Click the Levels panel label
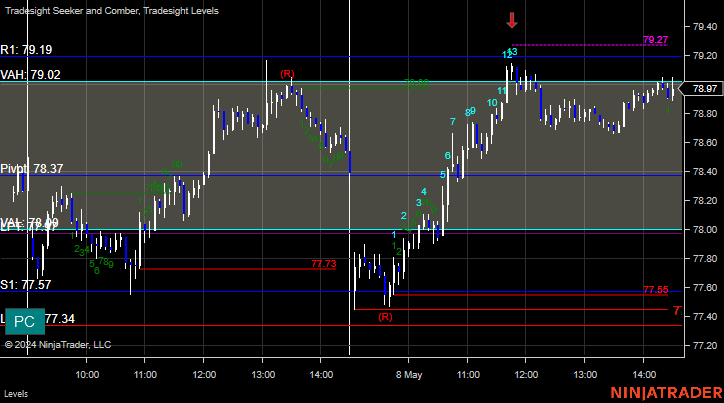 tap(16, 394)
